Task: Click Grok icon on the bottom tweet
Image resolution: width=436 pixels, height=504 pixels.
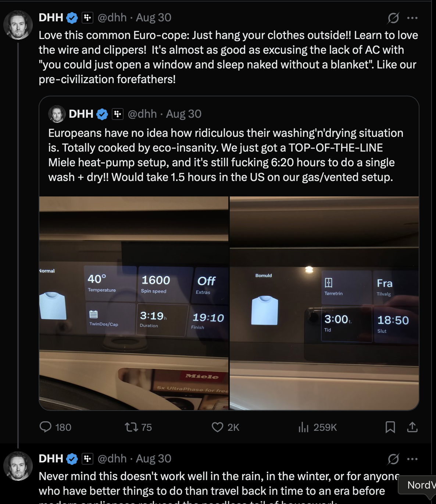Action: point(393,459)
